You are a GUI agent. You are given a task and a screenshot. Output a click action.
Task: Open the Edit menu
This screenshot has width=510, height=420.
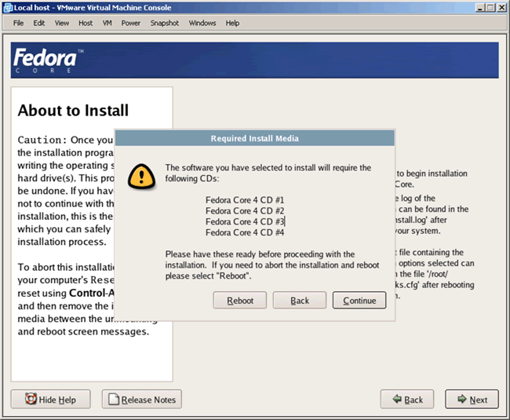click(x=39, y=23)
